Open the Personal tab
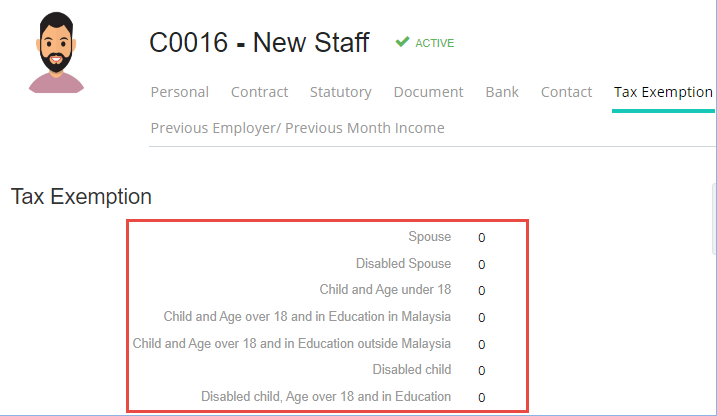Screen dimensions: 717x416 pos(180,92)
